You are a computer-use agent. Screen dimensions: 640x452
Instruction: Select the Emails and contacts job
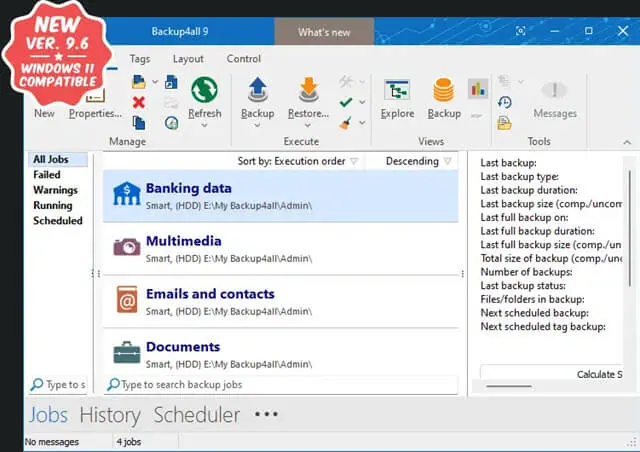(280, 302)
